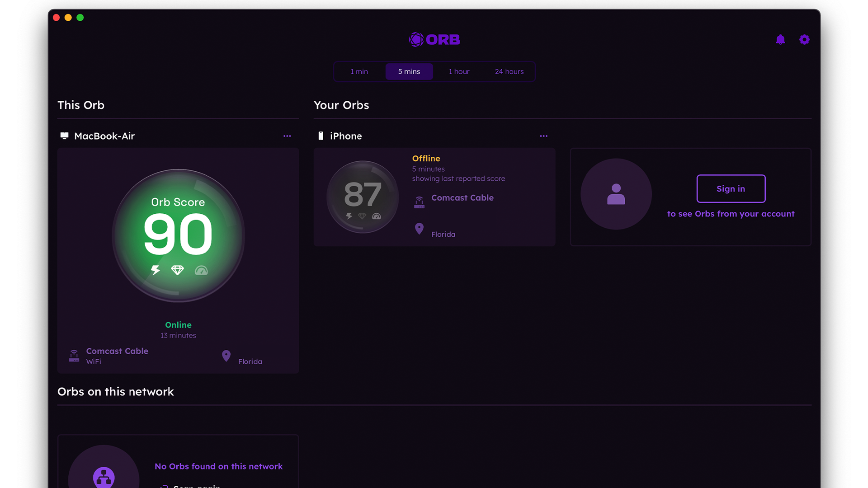Click the WiFi connection label

[x=94, y=361]
